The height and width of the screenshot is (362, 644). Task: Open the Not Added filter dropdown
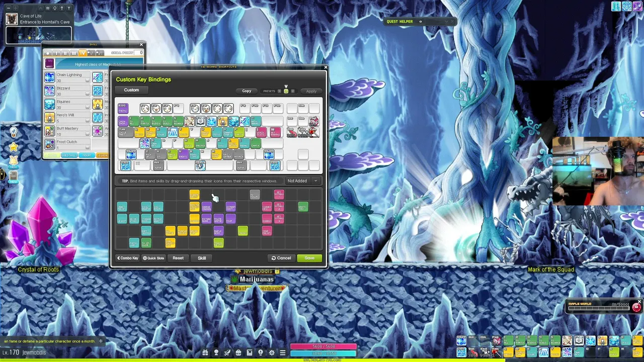tap(302, 181)
